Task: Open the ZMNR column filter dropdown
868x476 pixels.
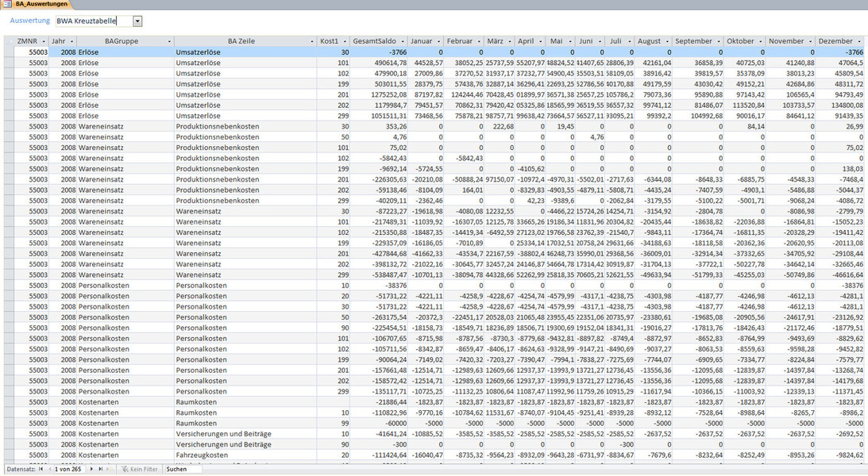Action: point(44,41)
